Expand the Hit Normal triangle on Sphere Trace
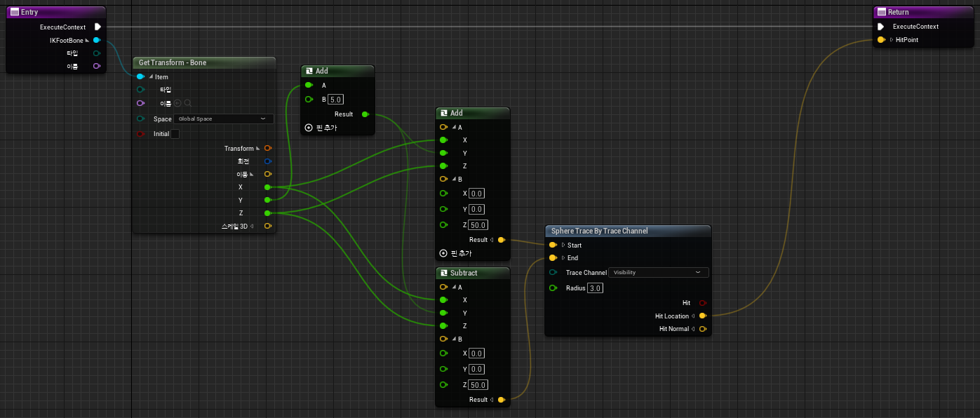 (x=693, y=328)
